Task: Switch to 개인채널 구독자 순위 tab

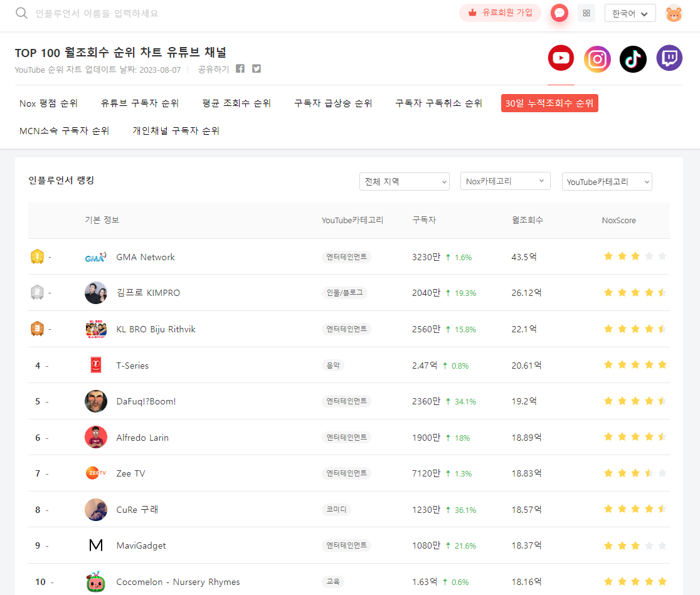Action: [176, 131]
